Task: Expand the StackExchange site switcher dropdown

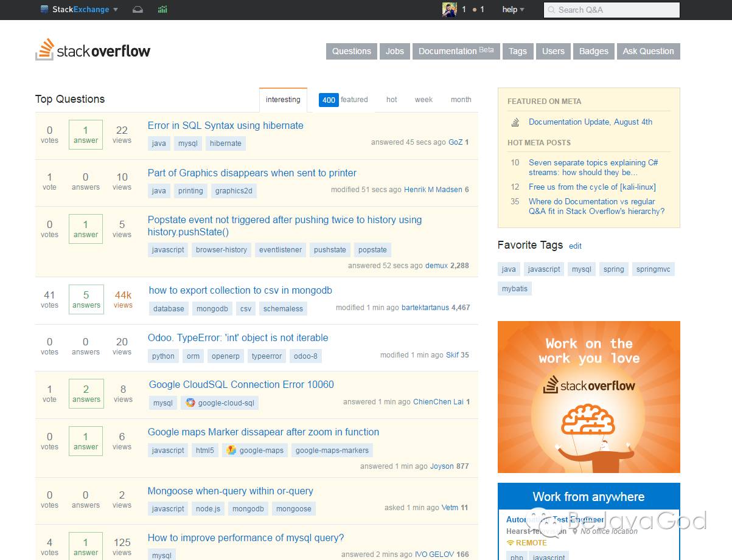Action: pyautogui.click(x=116, y=10)
